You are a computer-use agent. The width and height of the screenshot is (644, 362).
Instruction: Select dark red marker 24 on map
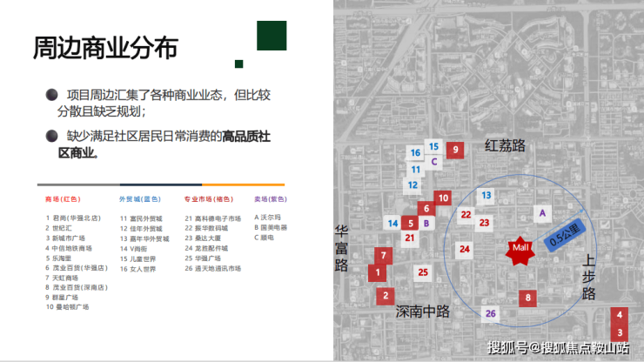point(465,249)
